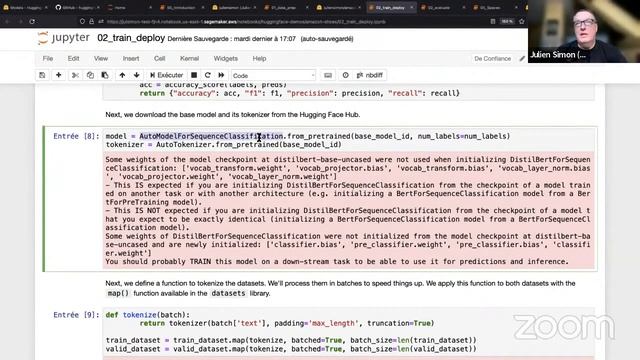Click the def tokenize(batch) line
The image size is (640, 360).
(148, 315)
